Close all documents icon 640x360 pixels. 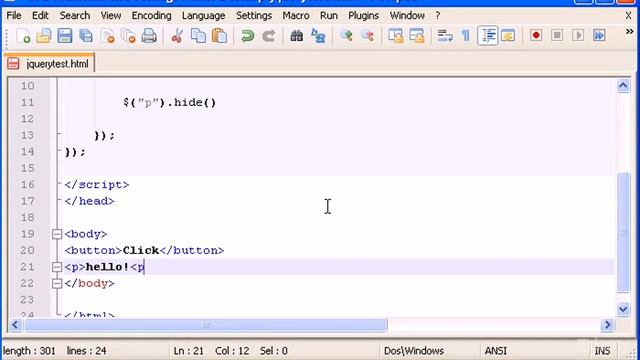[x=129, y=36]
